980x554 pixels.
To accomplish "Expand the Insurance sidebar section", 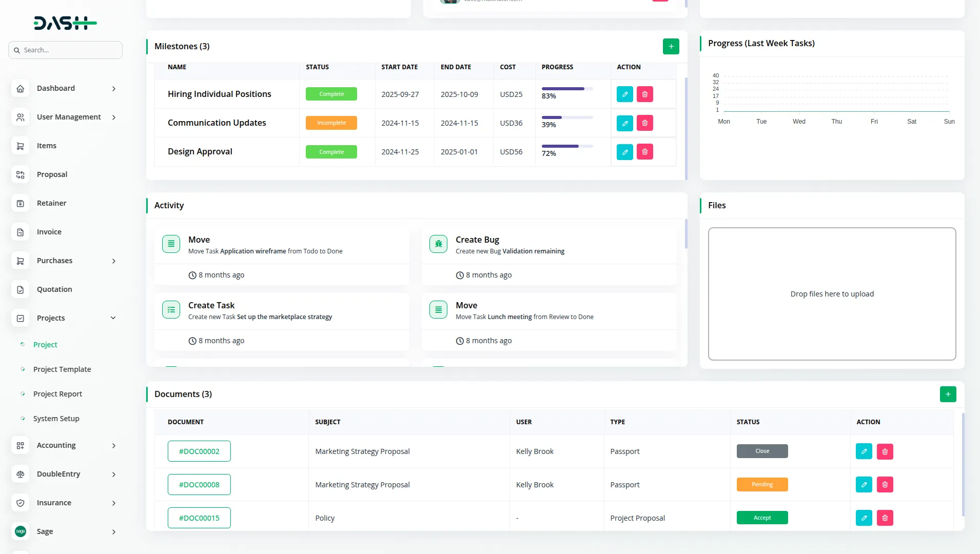I will pyautogui.click(x=113, y=503).
